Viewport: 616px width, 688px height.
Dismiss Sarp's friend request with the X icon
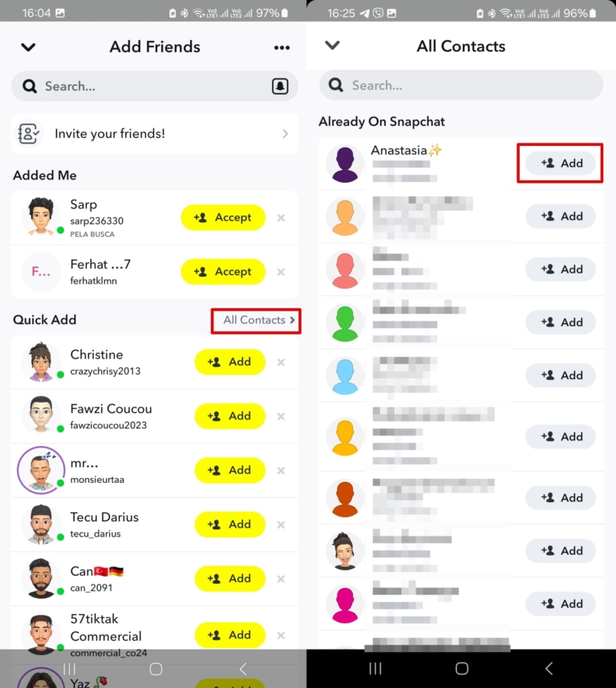point(281,217)
